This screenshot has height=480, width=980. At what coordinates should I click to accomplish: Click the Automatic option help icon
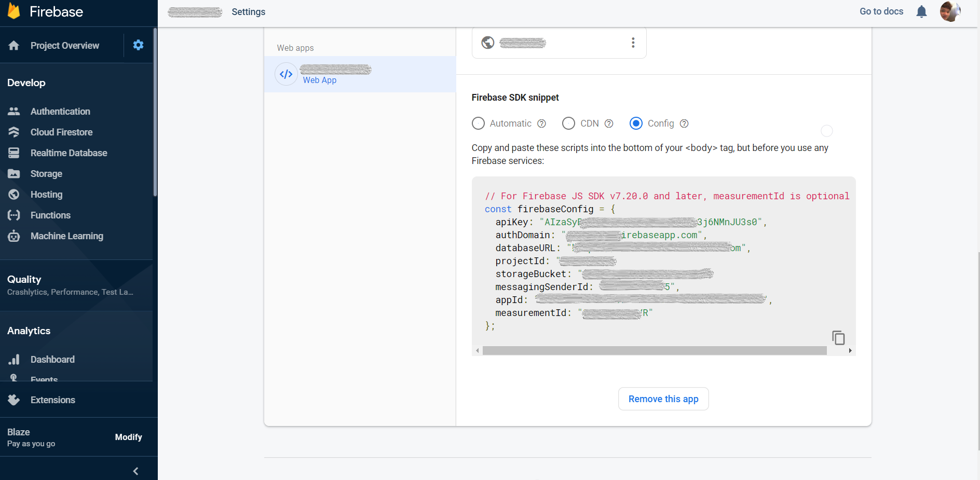pos(541,124)
